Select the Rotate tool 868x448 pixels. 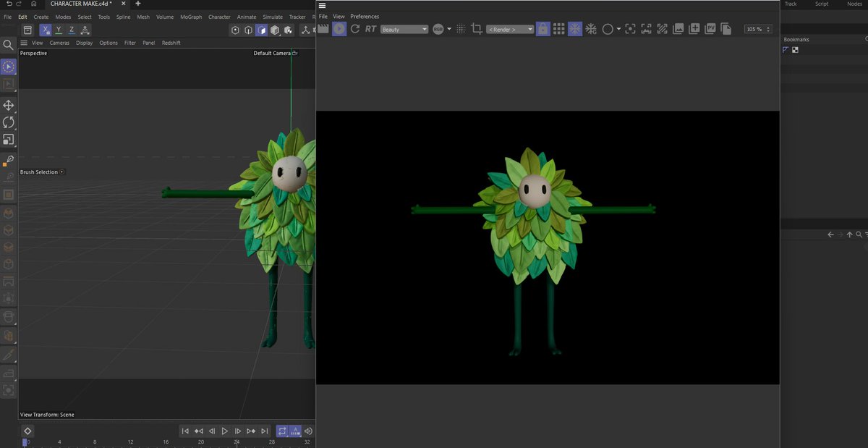click(9, 122)
